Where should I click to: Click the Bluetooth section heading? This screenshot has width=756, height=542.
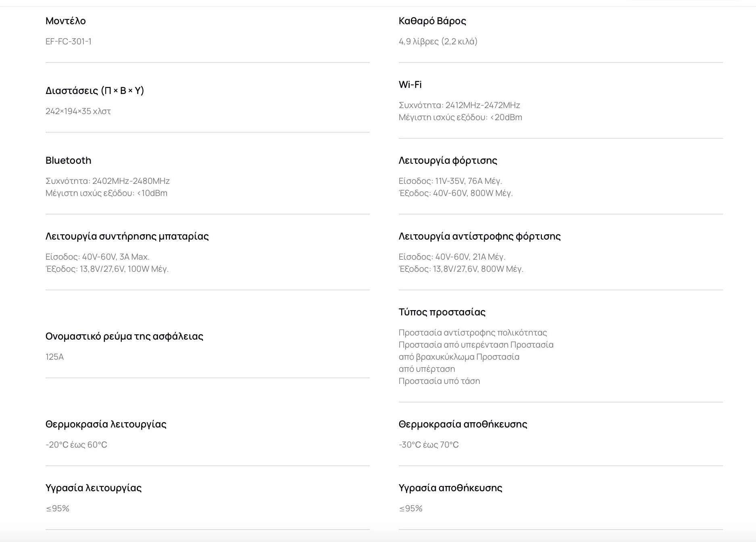click(68, 161)
